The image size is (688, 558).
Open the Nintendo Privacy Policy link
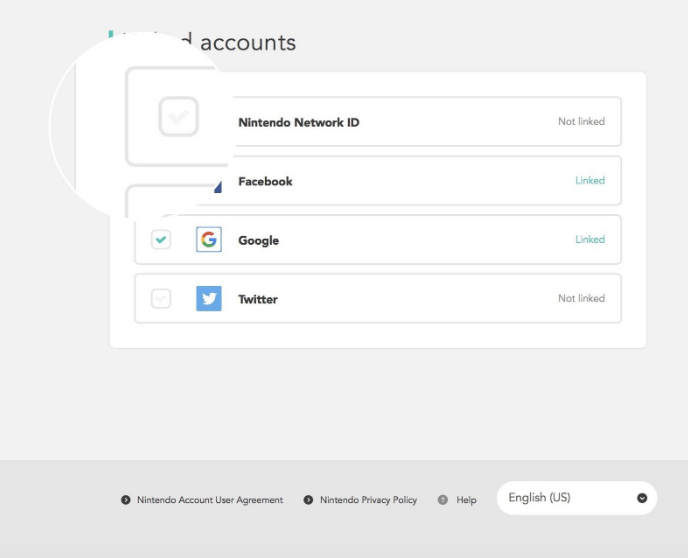pyautogui.click(x=369, y=500)
